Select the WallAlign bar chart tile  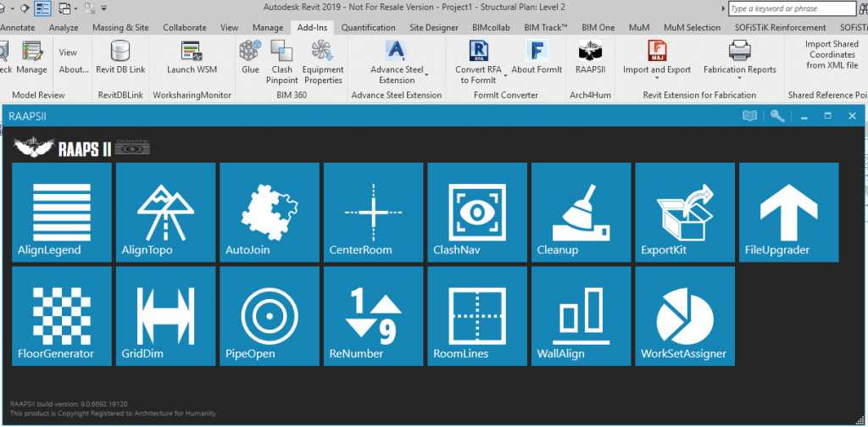click(581, 316)
